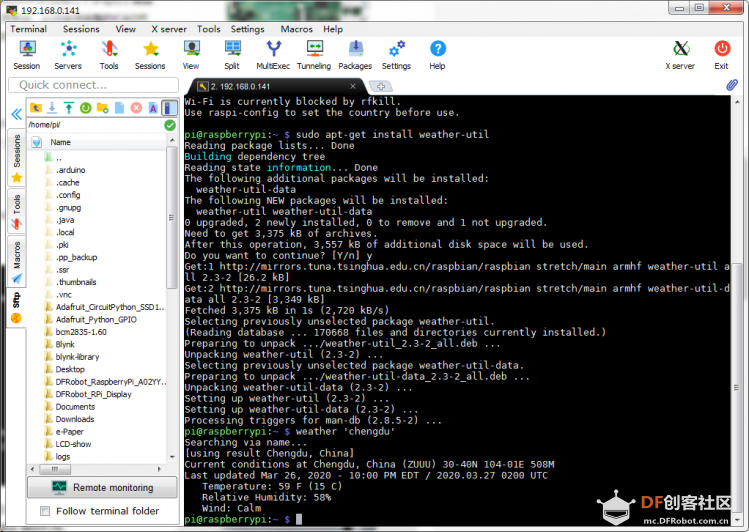Enable Follow terminal folder checkbox
Viewport: 749px width, 532px height.
coord(45,511)
